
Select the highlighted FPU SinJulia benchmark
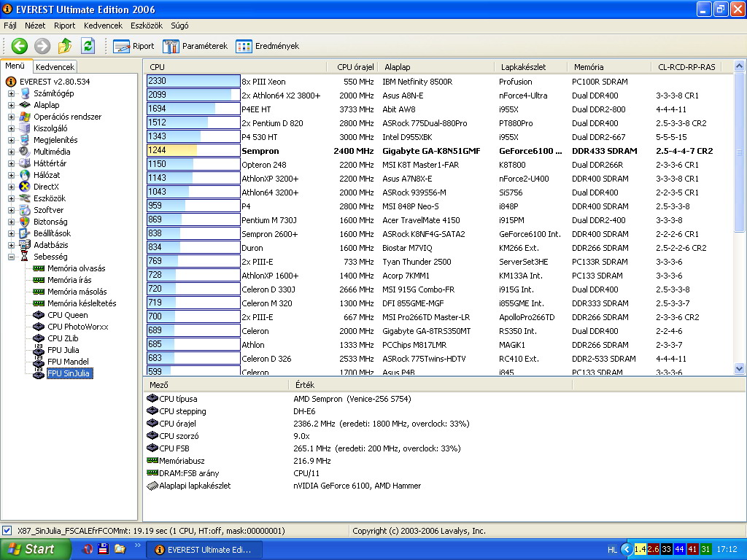(x=68, y=373)
